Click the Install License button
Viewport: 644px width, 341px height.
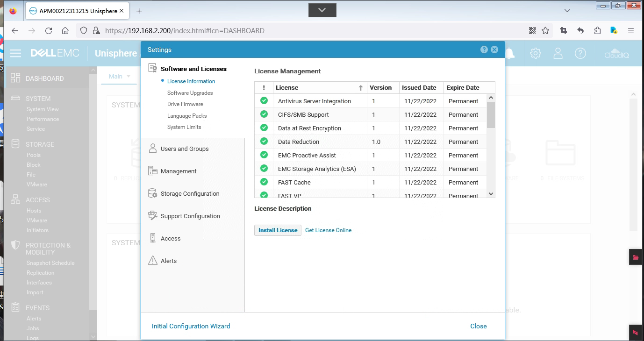pyautogui.click(x=278, y=230)
